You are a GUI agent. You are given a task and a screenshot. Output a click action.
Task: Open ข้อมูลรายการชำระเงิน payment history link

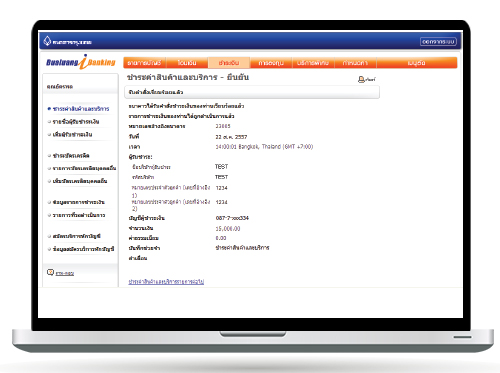pos(79,202)
